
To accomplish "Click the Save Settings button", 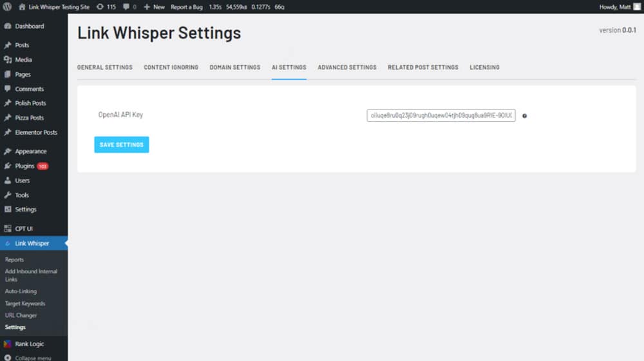I will tap(122, 145).
